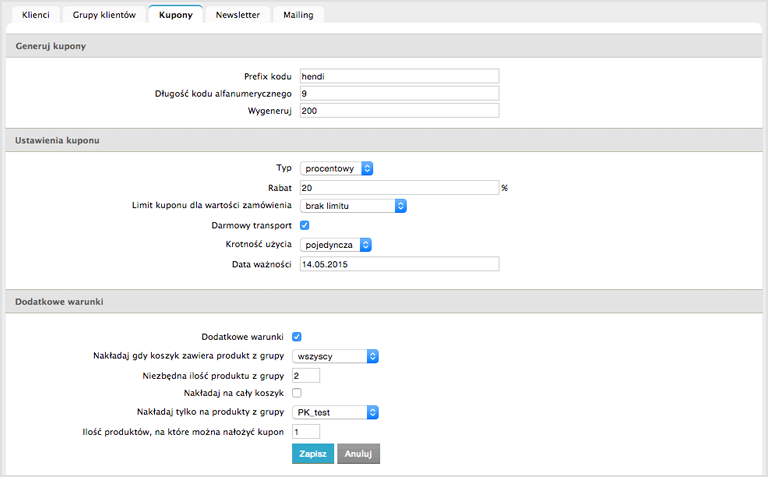
Task: Focus the Prefix kodu field
Action: tap(400, 76)
